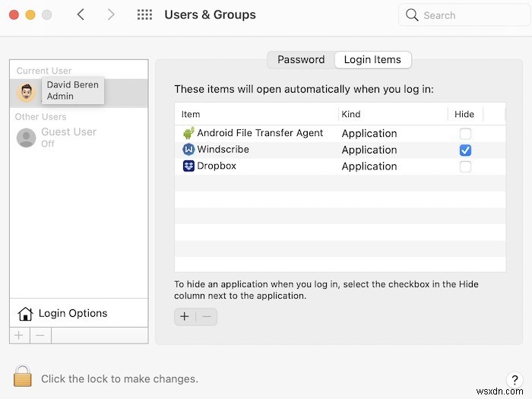Viewport: 532px width, 399px height.
Task: Remove a user with sidebar minus button
Action: (x=40, y=336)
